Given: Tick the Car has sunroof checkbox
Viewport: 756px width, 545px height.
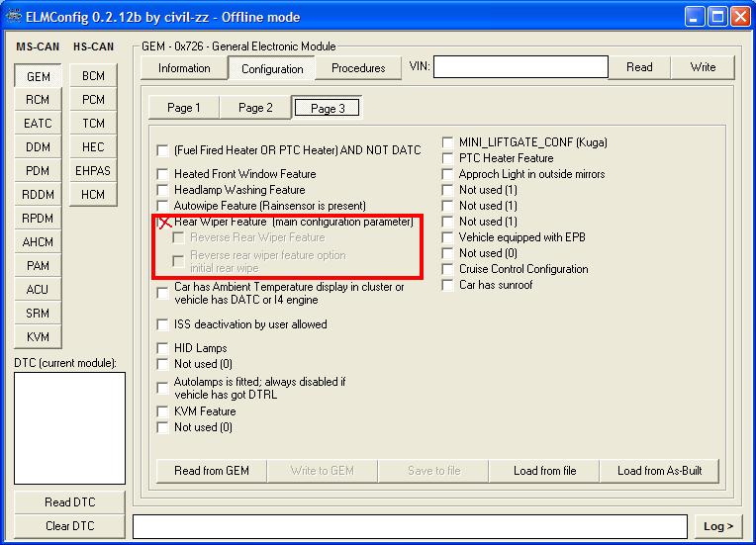Looking at the screenshot, I should pos(448,285).
